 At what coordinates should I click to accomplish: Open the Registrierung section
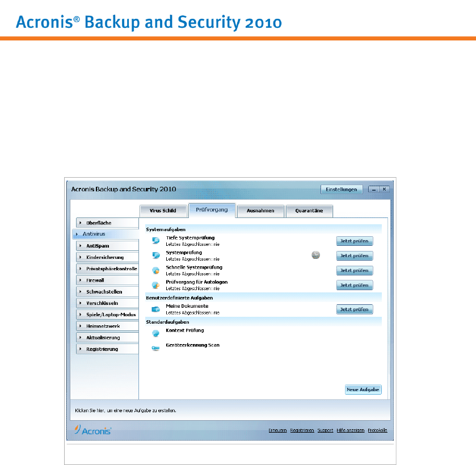coord(107,349)
